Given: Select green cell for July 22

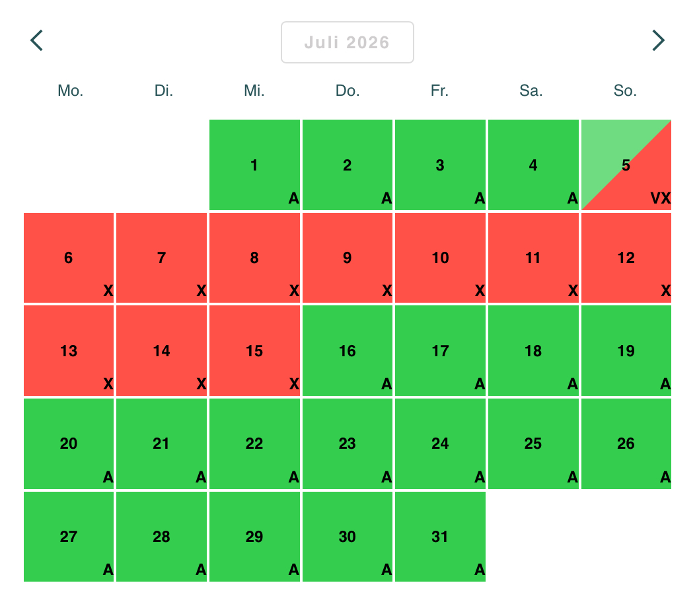Looking at the screenshot, I should click(254, 443).
